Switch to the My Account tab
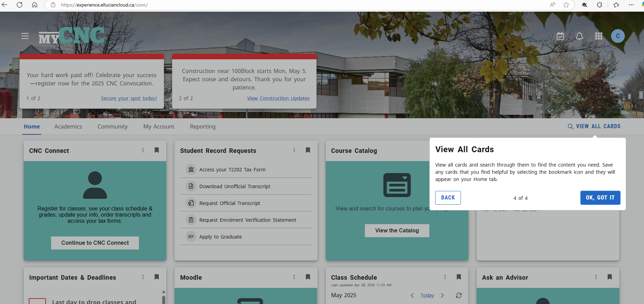This screenshot has height=304, width=644. click(159, 126)
